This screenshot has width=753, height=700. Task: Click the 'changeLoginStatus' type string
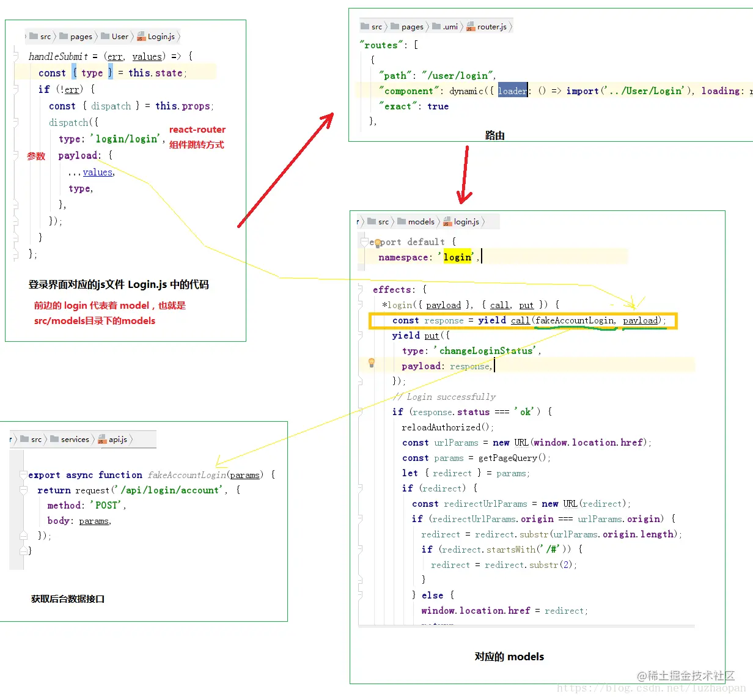pos(486,351)
